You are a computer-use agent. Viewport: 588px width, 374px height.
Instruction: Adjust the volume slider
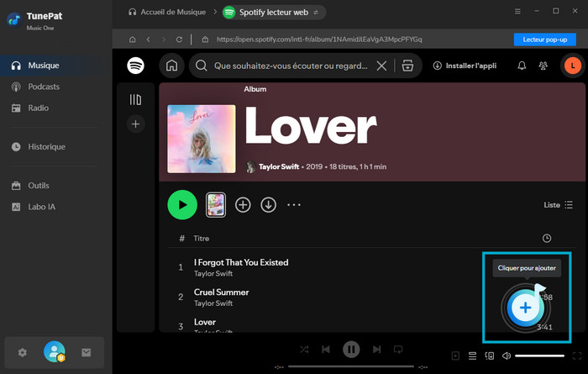539,356
